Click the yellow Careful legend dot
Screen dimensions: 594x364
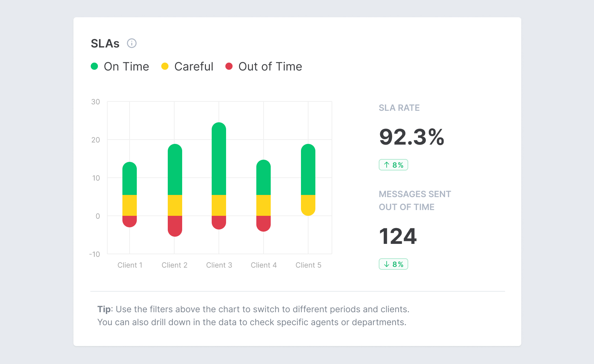165,66
